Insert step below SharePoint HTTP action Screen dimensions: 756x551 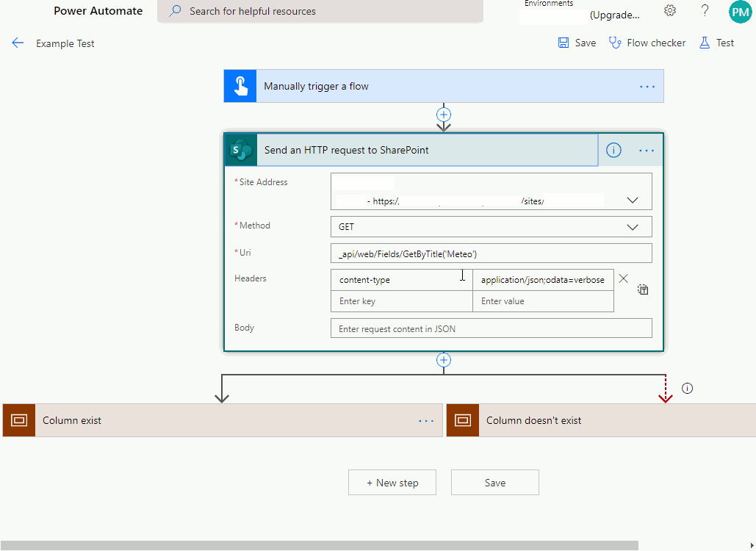pyautogui.click(x=444, y=360)
